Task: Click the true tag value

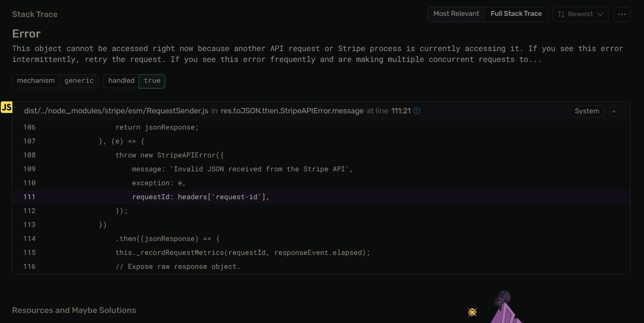Action: tap(152, 81)
